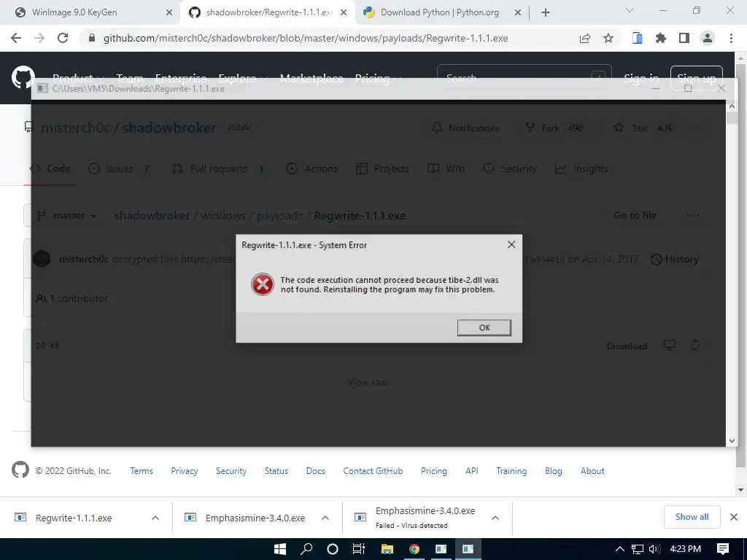Viewport: 747px width, 560px height.
Task: Open the Docs footer link
Action: click(315, 471)
